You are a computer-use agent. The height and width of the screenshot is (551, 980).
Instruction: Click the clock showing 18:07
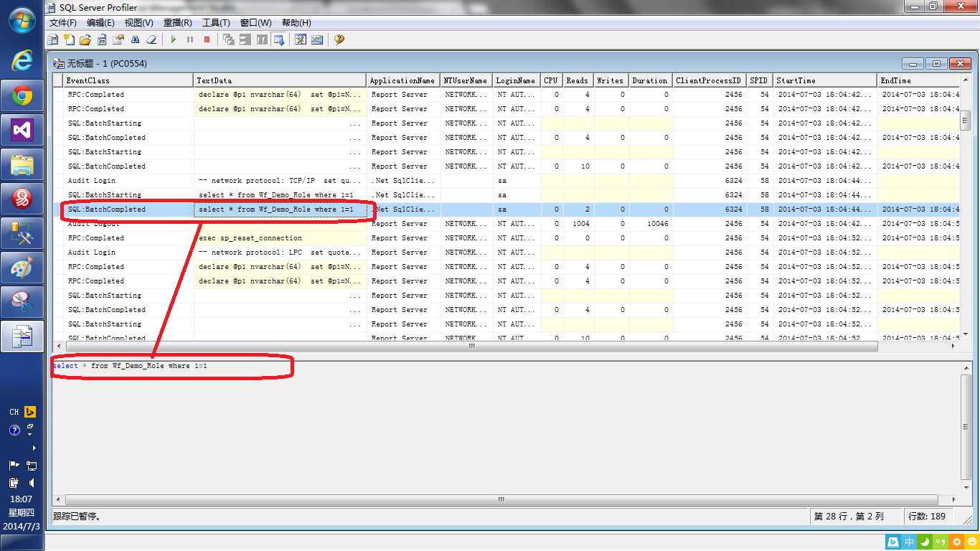pos(22,499)
